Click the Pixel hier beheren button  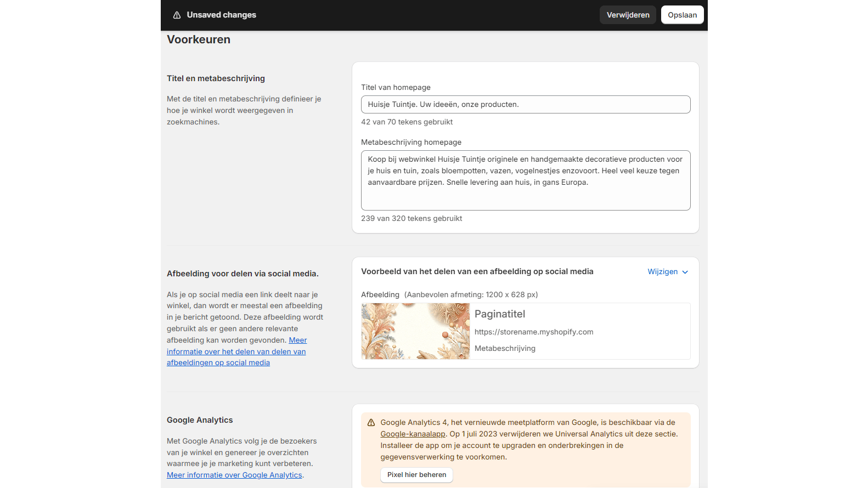pyautogui.click(x=416, y=475)
